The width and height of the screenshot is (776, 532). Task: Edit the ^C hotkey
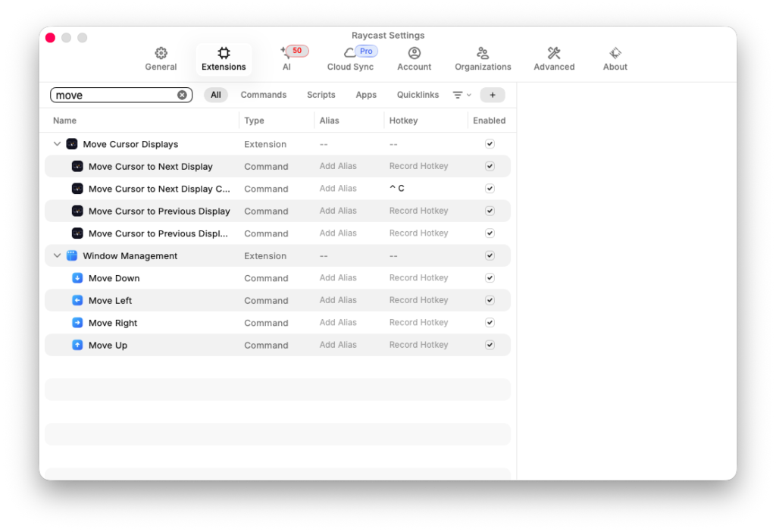397,189
